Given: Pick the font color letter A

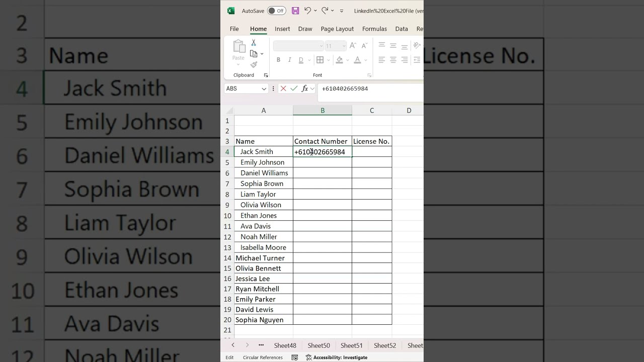Looking at the screenshot, I should (357, 60).
